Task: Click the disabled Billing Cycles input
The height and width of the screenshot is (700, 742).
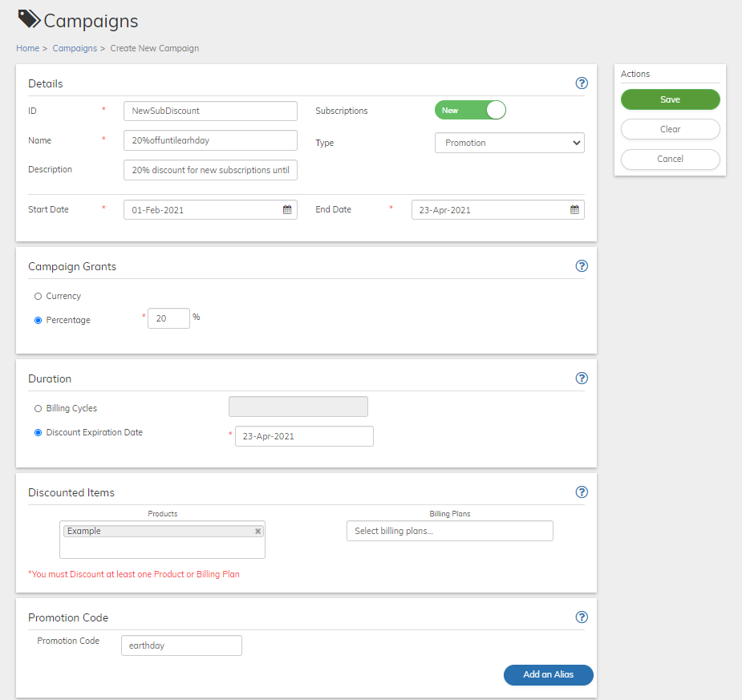Action: (x=298, y=407)
